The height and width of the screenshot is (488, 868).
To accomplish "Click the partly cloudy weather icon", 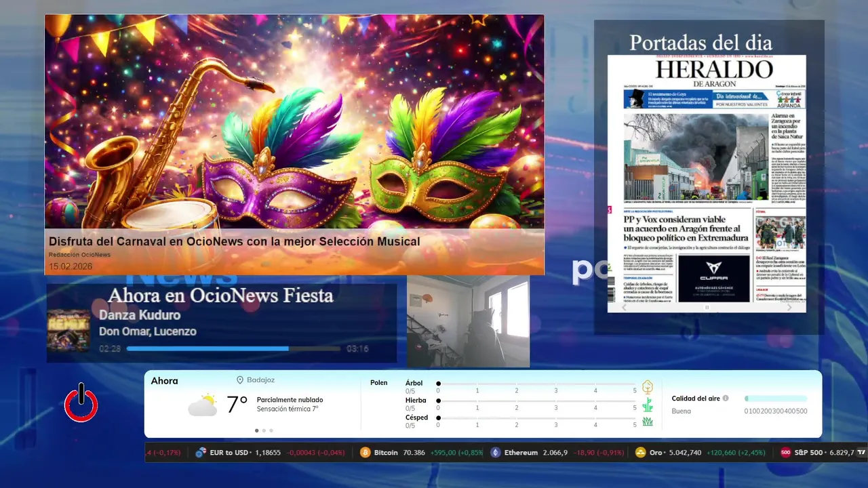I will 202,405.
